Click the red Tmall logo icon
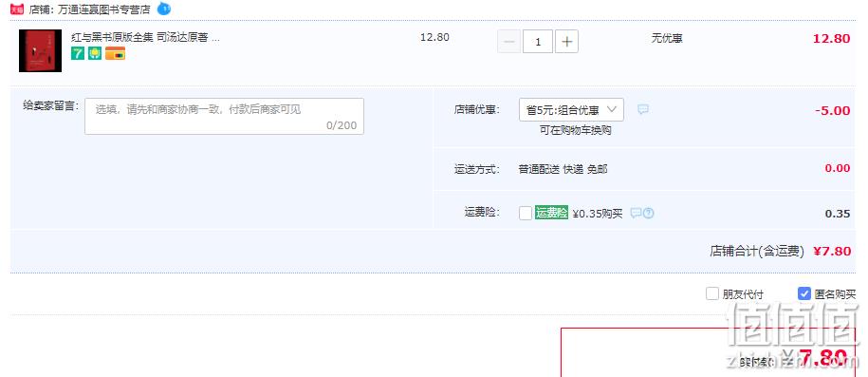Viewport: 868px width, 377px height. point(17,9)
